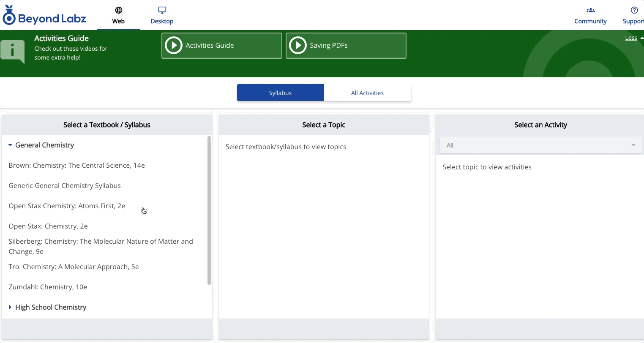Select General Chemistry category label
Viewport: 644px width, 343px height.
tap(44, 145)
